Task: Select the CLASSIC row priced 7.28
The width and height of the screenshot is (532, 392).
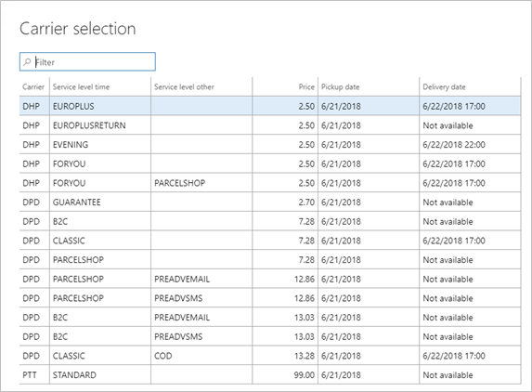Action: click(x=270, y=241)
